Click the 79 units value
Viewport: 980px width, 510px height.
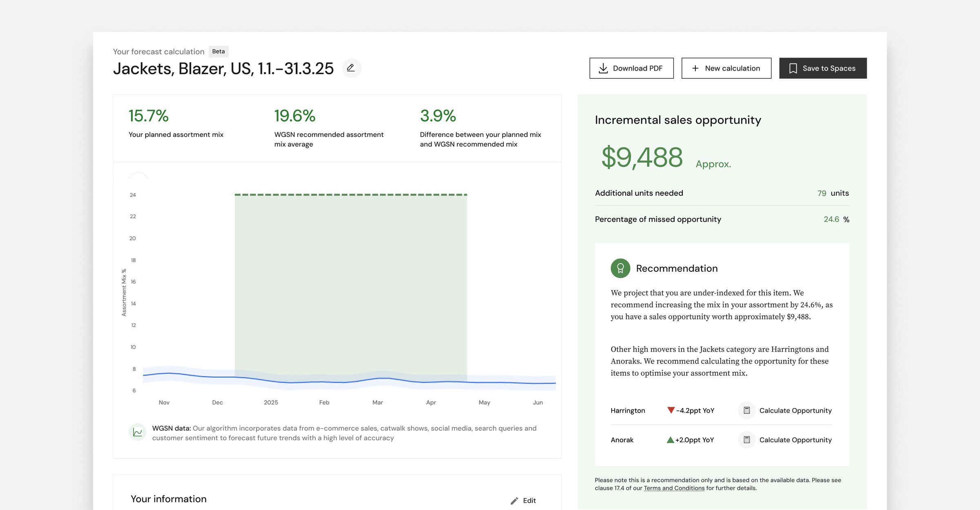[822, 193]
